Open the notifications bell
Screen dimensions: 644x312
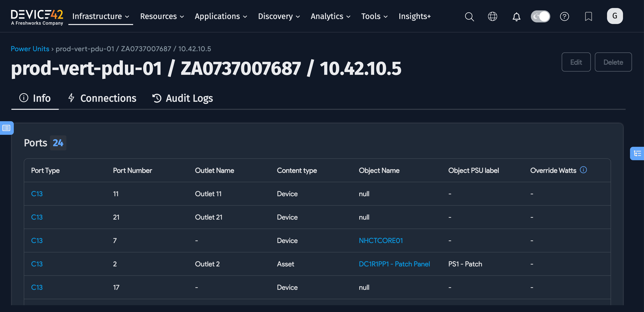pos(516,17)
